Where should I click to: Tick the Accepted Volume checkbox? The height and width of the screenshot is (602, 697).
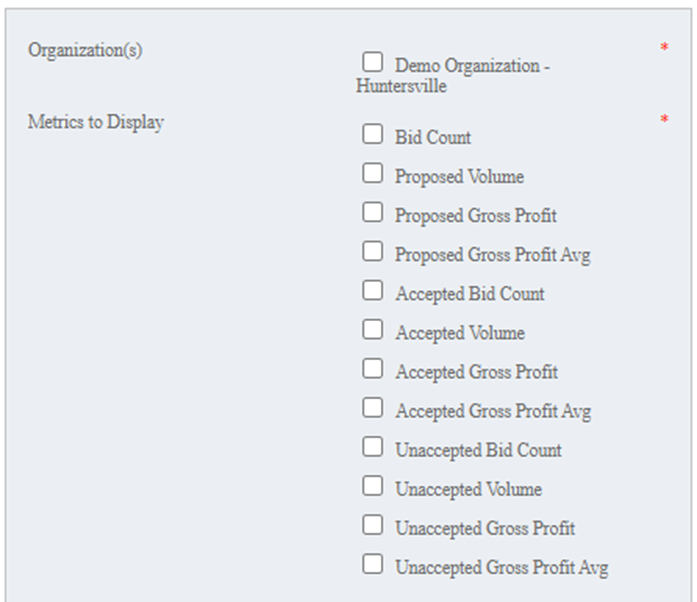pos(372,329)
